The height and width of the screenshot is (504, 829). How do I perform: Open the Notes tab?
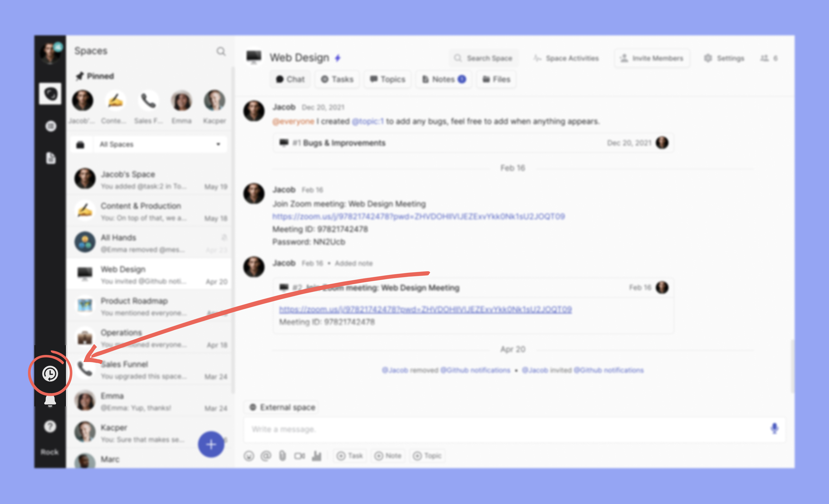[x=444, y=79]
